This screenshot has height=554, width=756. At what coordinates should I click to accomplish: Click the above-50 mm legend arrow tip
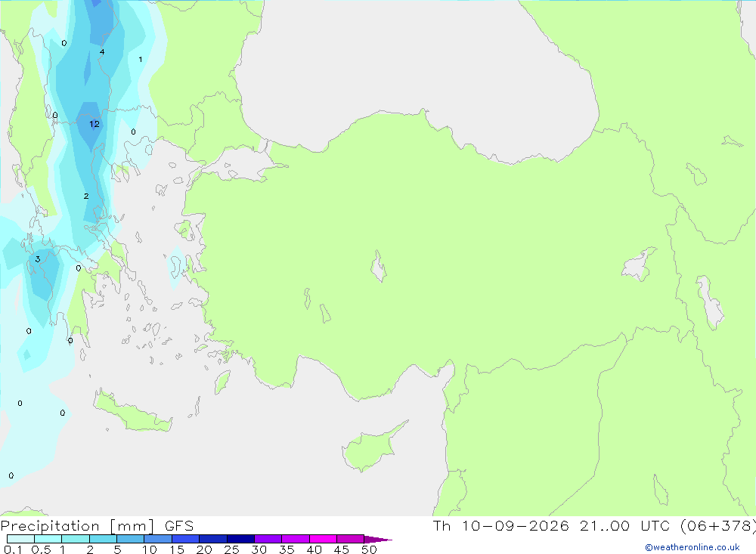(x=378, y=540)
